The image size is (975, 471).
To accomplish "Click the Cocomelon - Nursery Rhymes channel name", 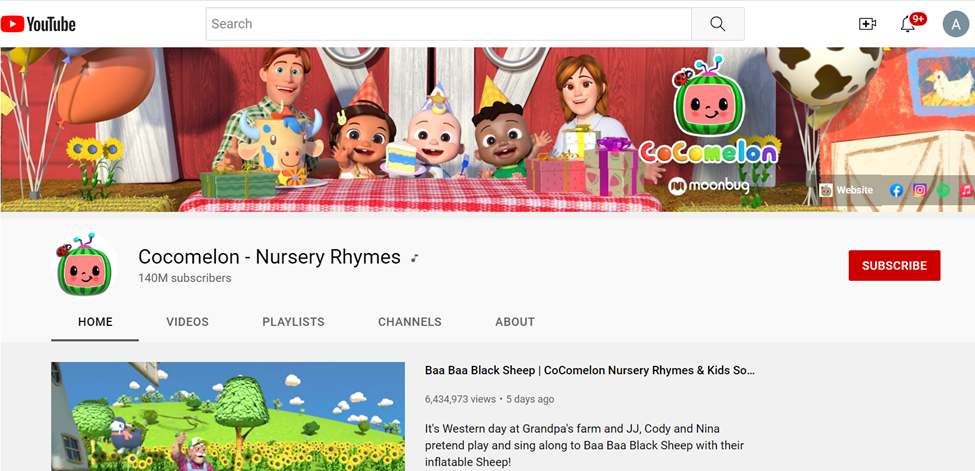I will (x=269, y=256).
